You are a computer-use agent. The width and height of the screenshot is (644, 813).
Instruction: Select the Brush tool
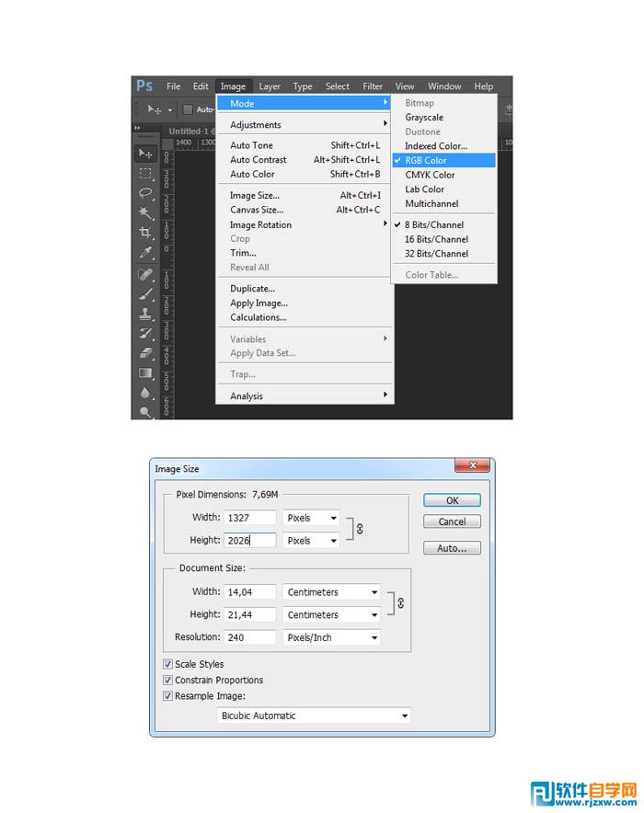click(145, 294)
